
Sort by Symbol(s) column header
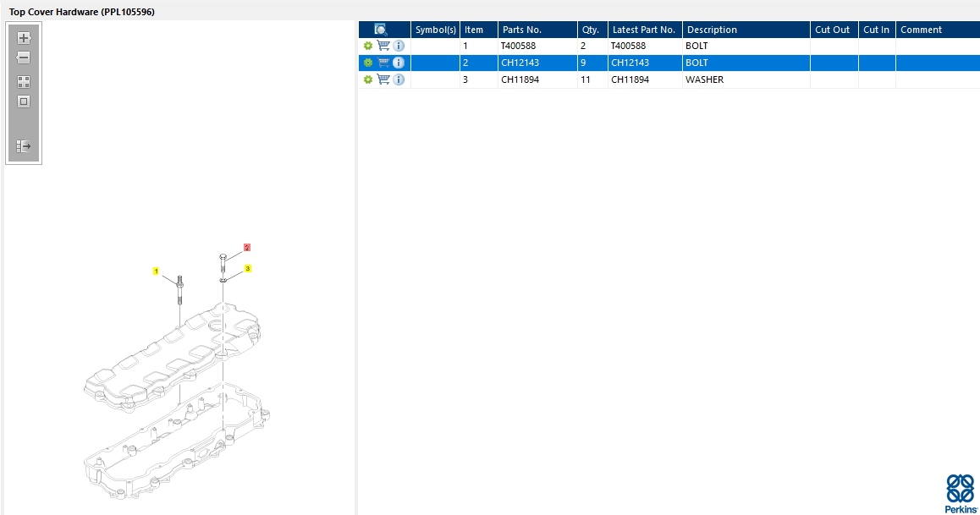pos(436,30)
